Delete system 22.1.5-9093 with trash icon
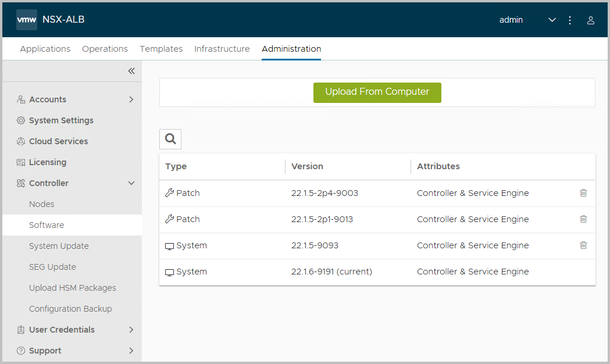This screenshot has width=610, height=364. [583, 245]
